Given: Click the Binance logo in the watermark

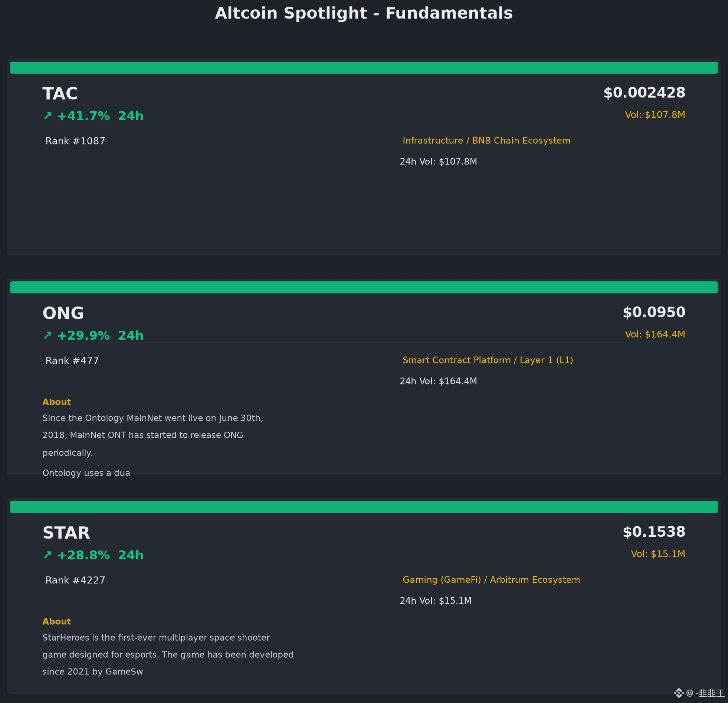Looking at the screenshot, I should 679,693.
